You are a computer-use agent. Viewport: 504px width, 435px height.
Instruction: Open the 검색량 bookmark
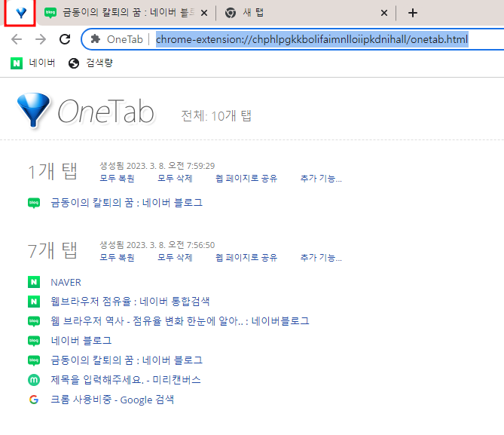pos(90,63)
